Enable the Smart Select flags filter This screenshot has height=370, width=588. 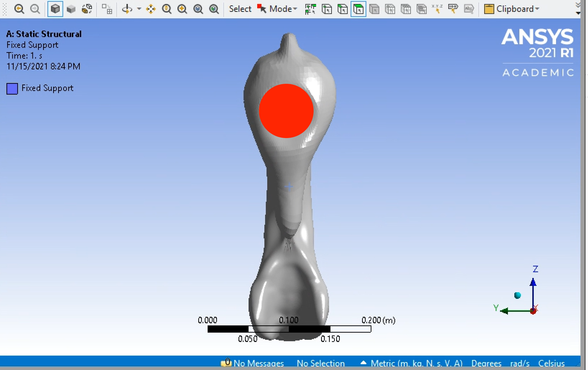tap(310, 9)
